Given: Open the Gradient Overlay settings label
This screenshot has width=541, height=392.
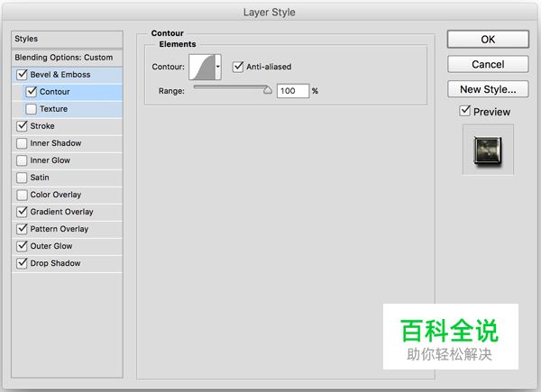Looking at the screenshot, I should (61, 212).
